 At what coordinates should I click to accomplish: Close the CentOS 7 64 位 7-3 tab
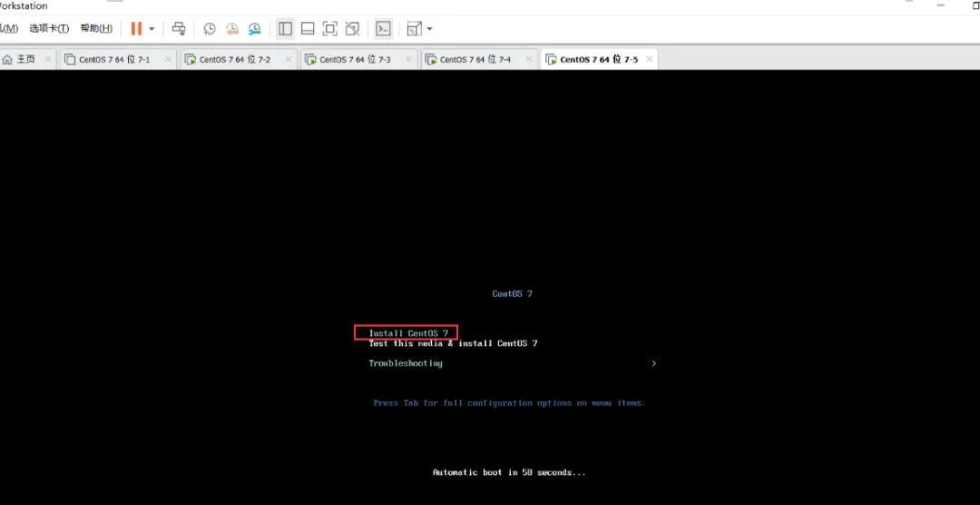click(x=408, y=59)
